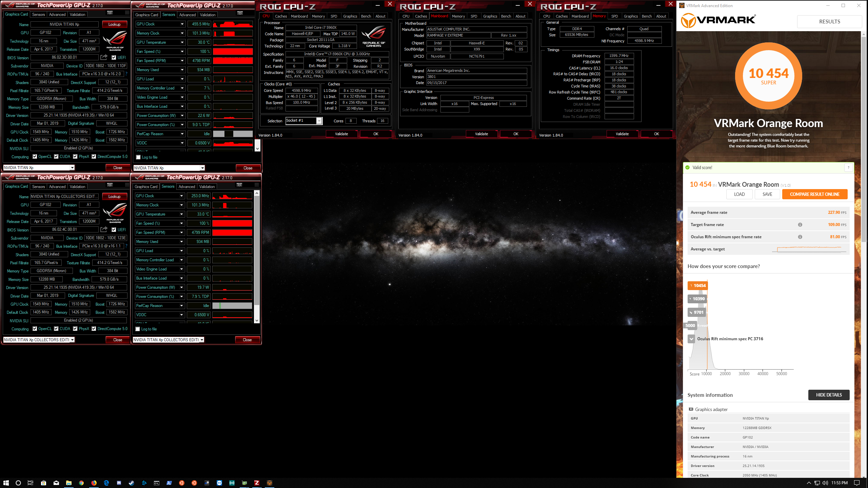Switch to Validation tab in Collectors Edition Graphics Card window
868x488 pixels.
click(x=77, y=187)
